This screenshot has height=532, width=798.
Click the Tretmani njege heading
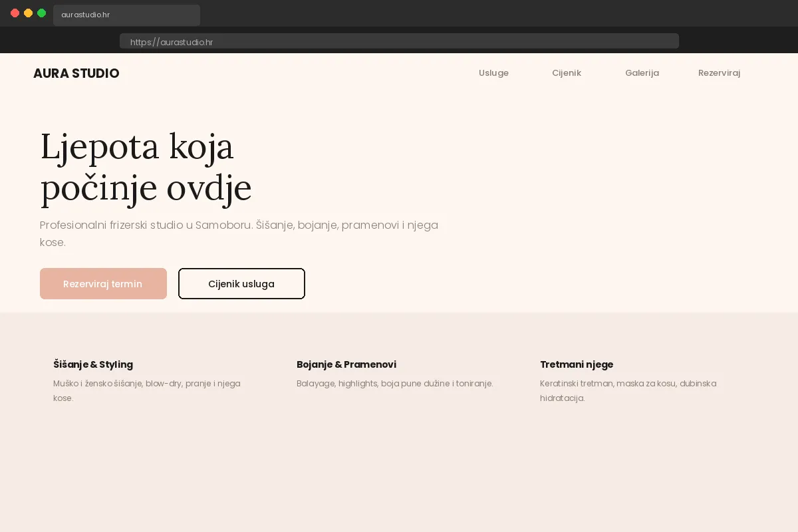[x=576, y=364]
